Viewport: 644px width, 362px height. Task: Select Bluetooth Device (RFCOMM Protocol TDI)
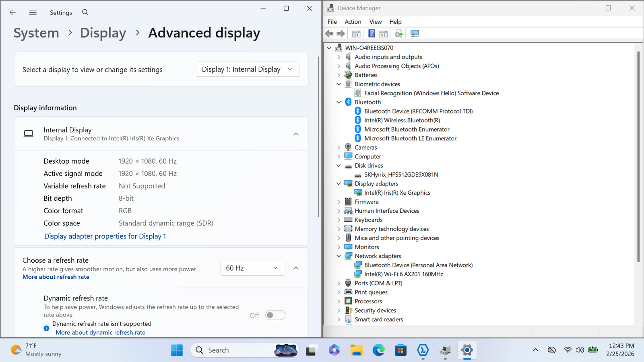(419, 111)
